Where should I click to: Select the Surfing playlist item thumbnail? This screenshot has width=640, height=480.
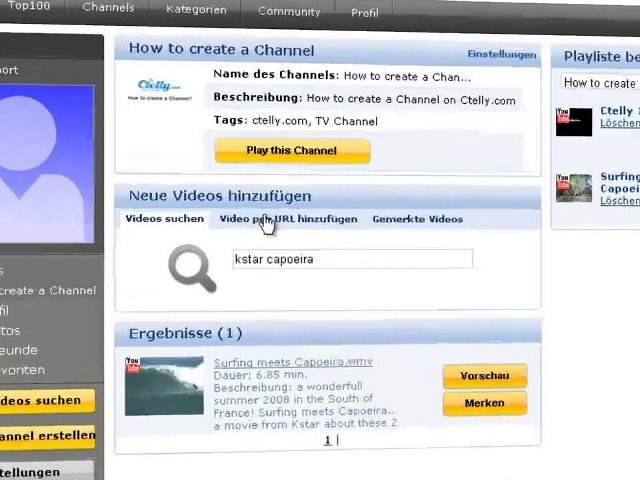coord(574,187)
